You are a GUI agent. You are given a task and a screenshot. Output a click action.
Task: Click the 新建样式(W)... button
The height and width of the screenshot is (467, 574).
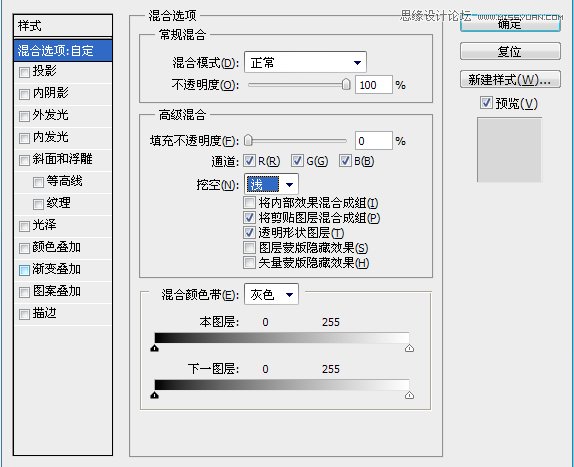tap(510, 79)
